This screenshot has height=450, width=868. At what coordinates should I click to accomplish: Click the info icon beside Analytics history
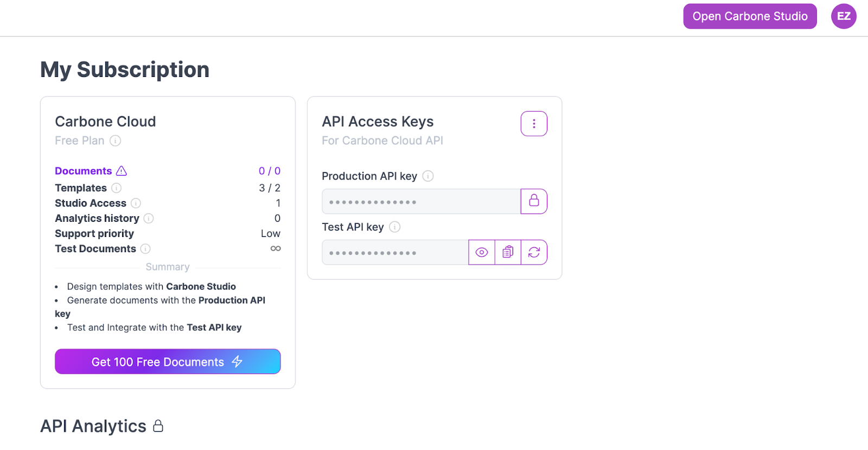coord(149,218)
